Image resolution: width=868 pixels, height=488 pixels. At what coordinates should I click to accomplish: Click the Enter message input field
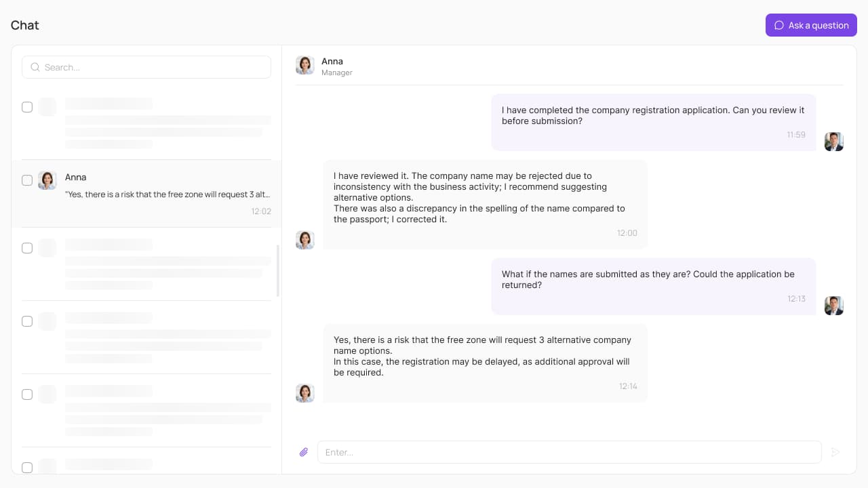(x=570, y=452)
